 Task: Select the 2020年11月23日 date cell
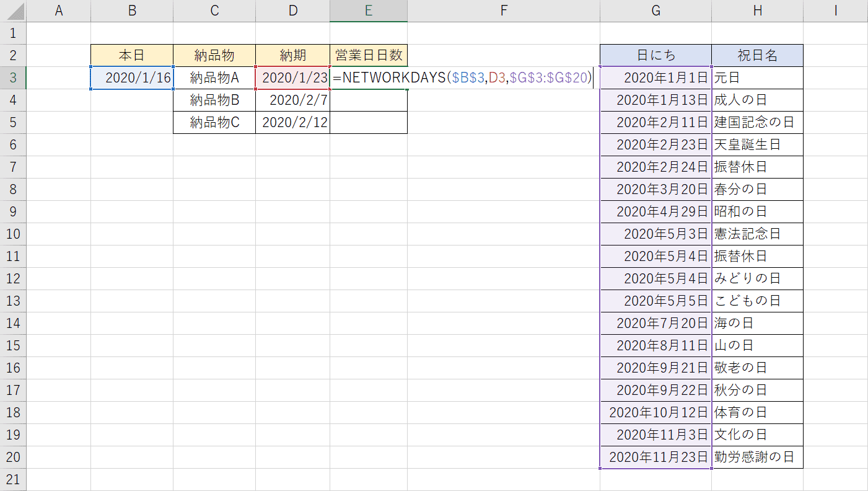[x=655, y=458]
